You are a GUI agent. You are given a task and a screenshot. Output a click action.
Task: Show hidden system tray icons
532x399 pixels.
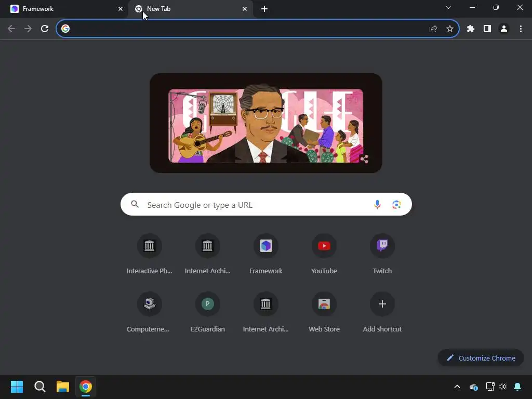tap(457, 387)
